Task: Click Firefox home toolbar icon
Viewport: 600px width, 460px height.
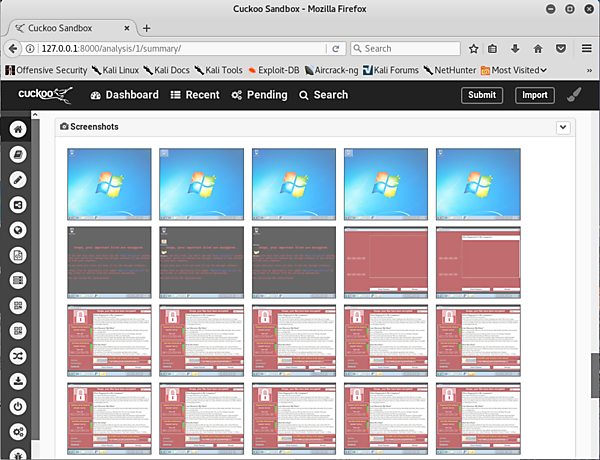Action: pos(537,48)
